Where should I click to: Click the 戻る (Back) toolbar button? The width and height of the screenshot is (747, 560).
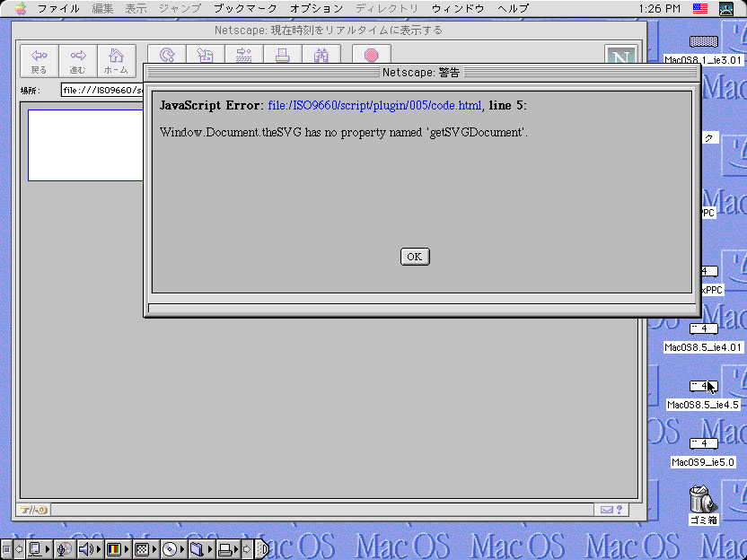tap(40, 61)
